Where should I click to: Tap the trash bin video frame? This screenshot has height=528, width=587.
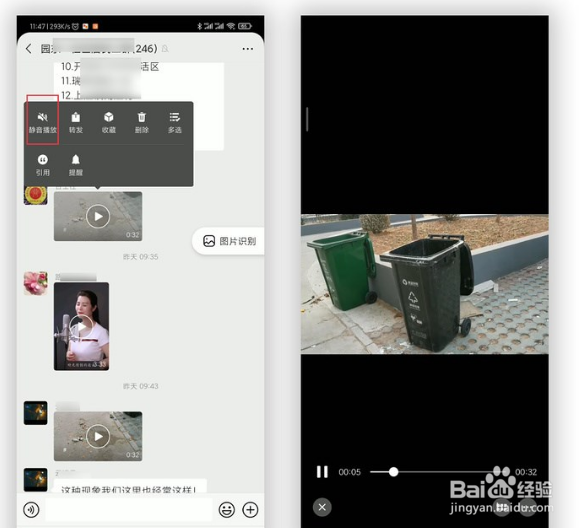425,284
